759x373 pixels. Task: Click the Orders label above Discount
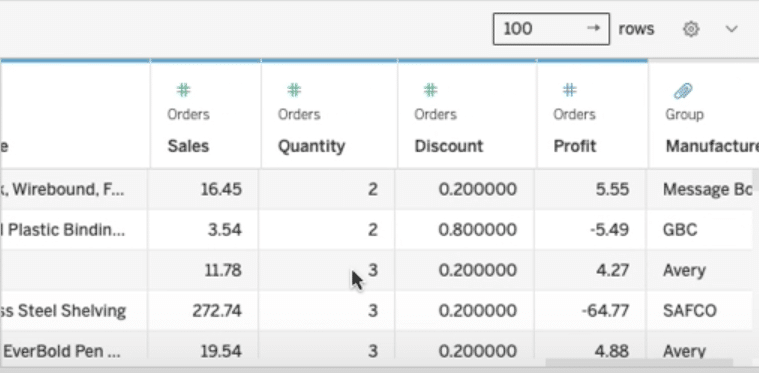click(435, 115)
